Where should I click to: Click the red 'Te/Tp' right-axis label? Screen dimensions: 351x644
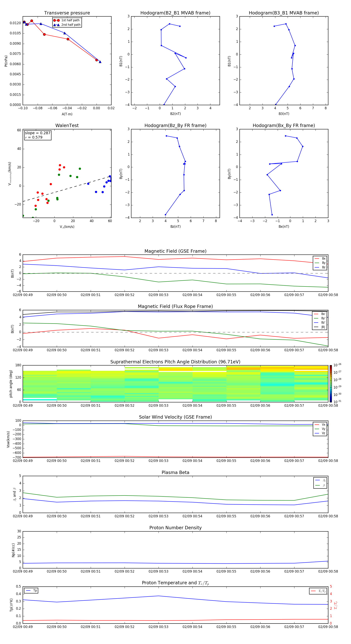pyautogui.click(x=336, y=605)
